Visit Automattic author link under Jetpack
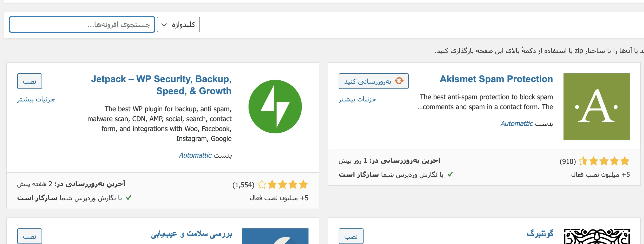The image size is (644, 244). point(195,155)
